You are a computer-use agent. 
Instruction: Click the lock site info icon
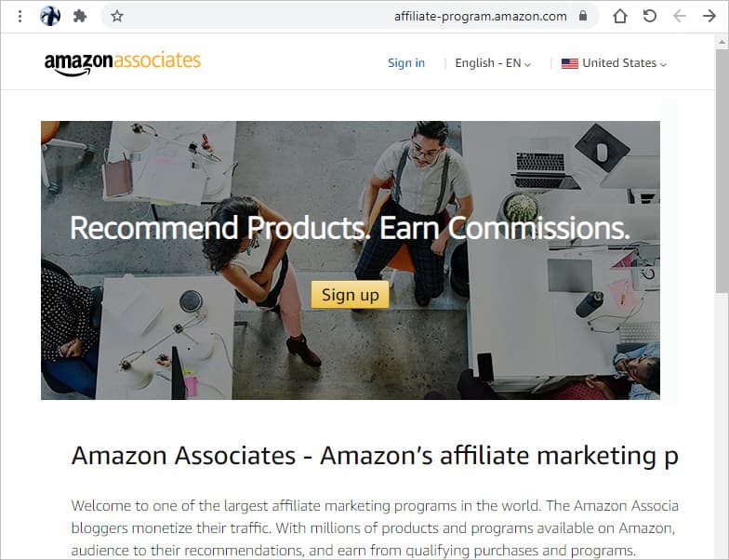pos(583,16)
